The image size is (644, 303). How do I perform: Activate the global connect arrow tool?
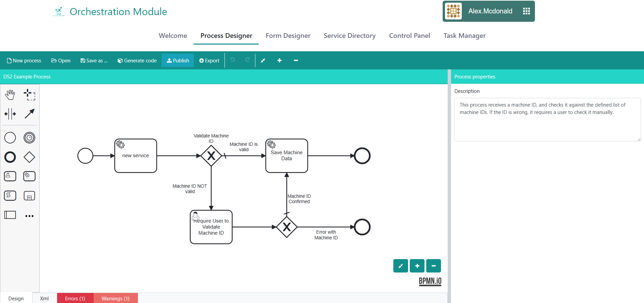[x=30, y=114]
